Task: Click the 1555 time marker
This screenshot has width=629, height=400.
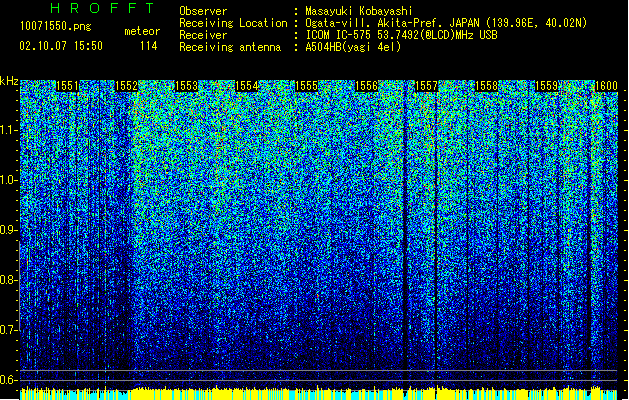Action: pyautogui.click(x=306, y=86)
